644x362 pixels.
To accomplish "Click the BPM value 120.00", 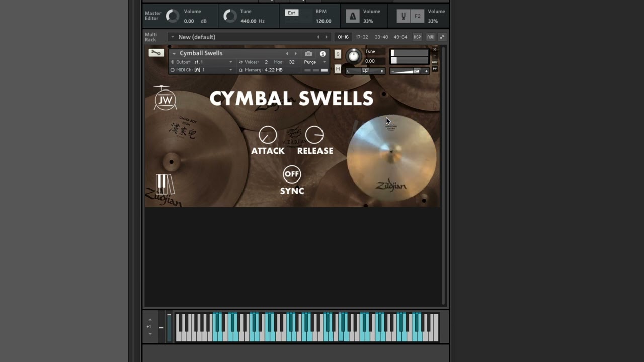I will [x=324, y=21].
